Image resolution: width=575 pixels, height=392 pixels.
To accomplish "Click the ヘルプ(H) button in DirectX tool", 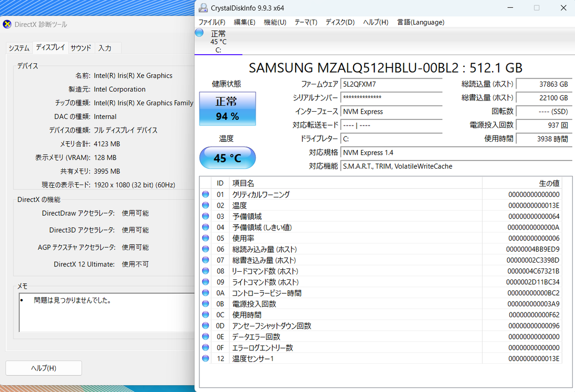I will click(x=44, y=368).
